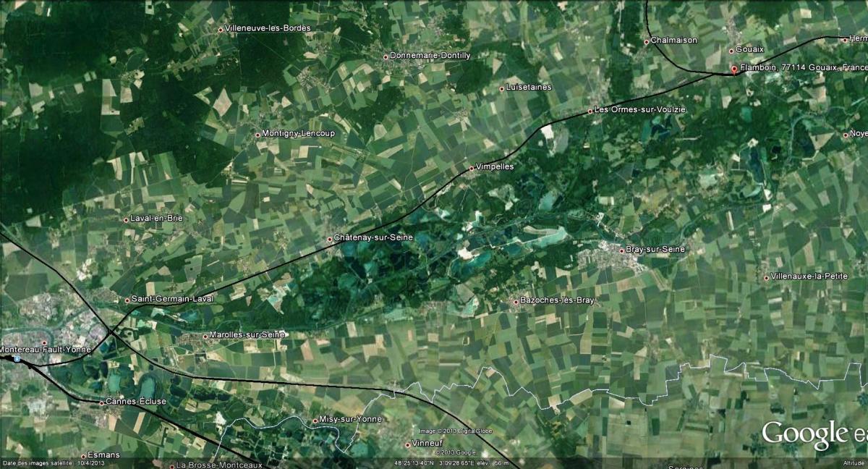Select the Villeneuve-les-Bordes placemark dot
This screenshot has height=469, width=868.
[x=221, y=30]
